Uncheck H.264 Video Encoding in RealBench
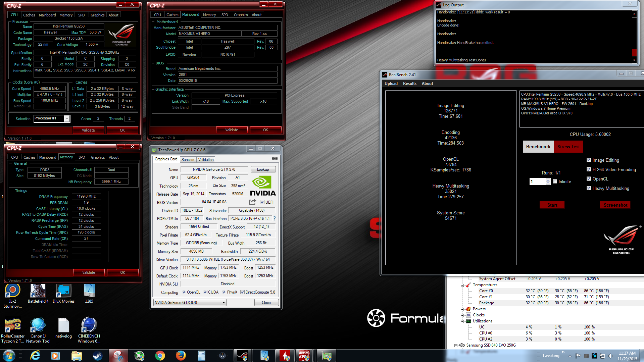 tap(589, 169)
